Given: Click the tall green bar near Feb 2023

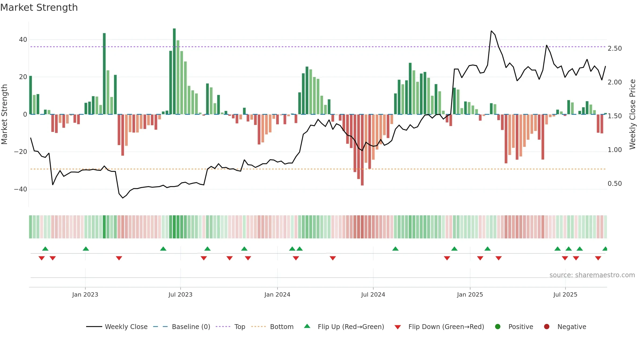Looking at the screenshot, I should pos(104,74).
